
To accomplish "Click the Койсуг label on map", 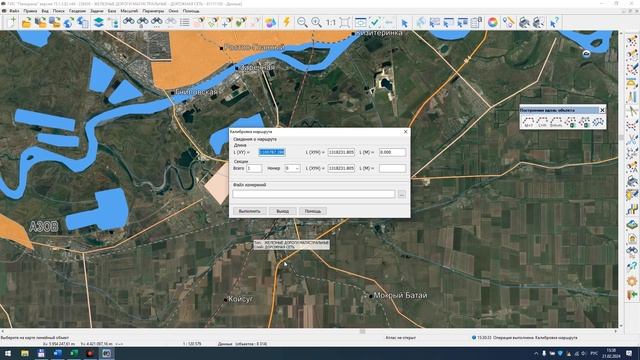I will (240, 299).
